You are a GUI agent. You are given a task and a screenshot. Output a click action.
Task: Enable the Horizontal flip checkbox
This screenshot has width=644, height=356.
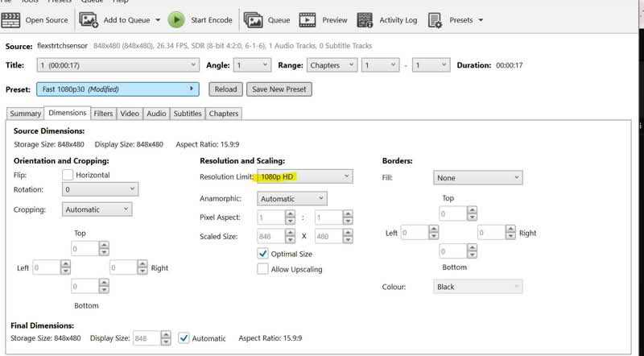tap(68, 174)
